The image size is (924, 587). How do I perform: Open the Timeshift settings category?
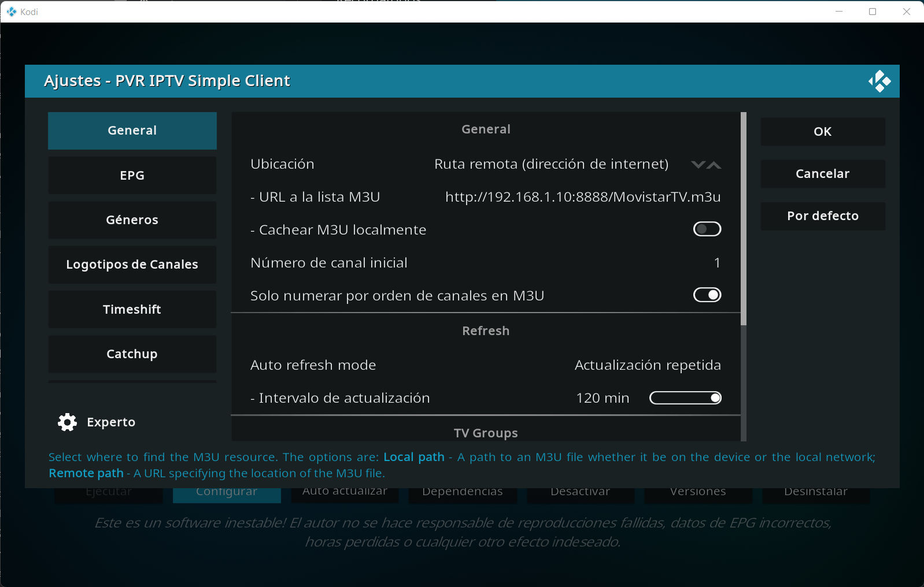point(132,310)
